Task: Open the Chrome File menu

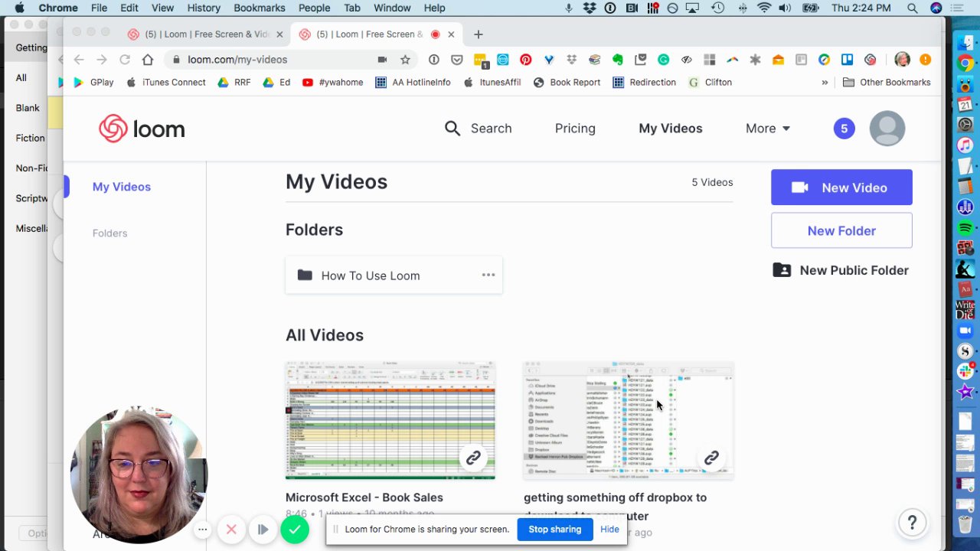Action: [99, 8]
